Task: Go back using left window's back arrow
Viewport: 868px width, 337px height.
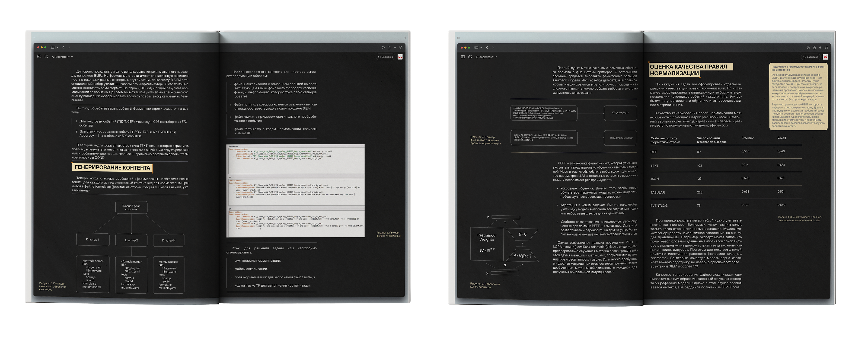Action: tap(63, 47)
